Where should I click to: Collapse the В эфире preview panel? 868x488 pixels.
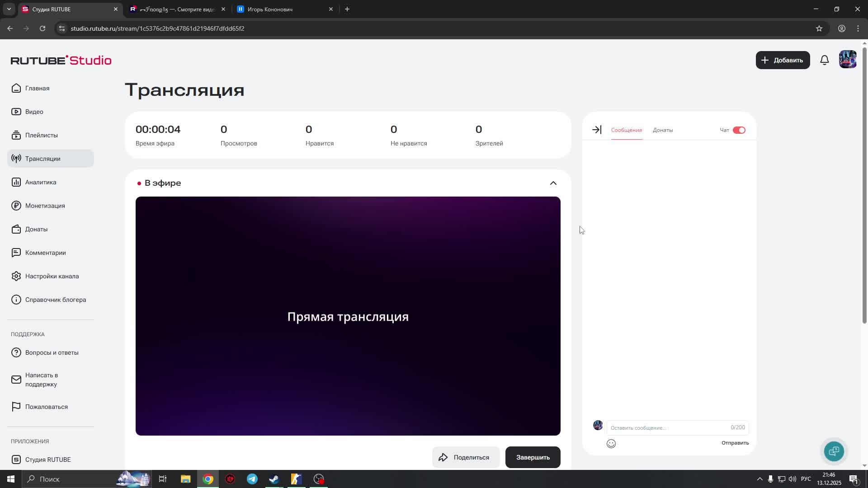(553, 183)
